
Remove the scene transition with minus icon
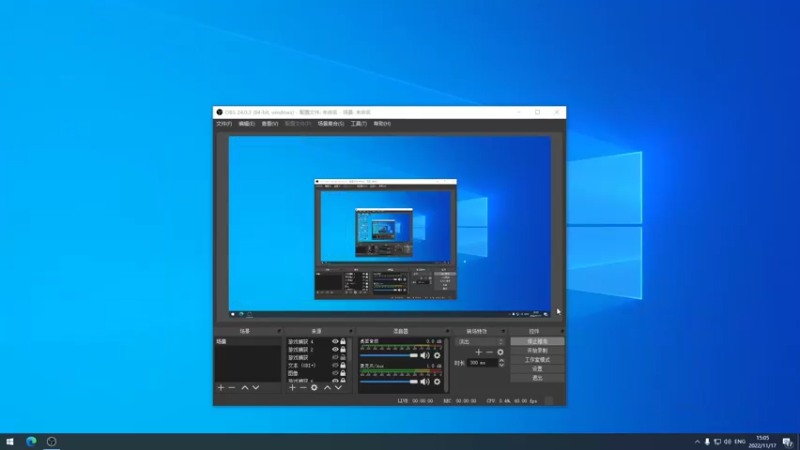pyautogui.click(x=489, y=352)
